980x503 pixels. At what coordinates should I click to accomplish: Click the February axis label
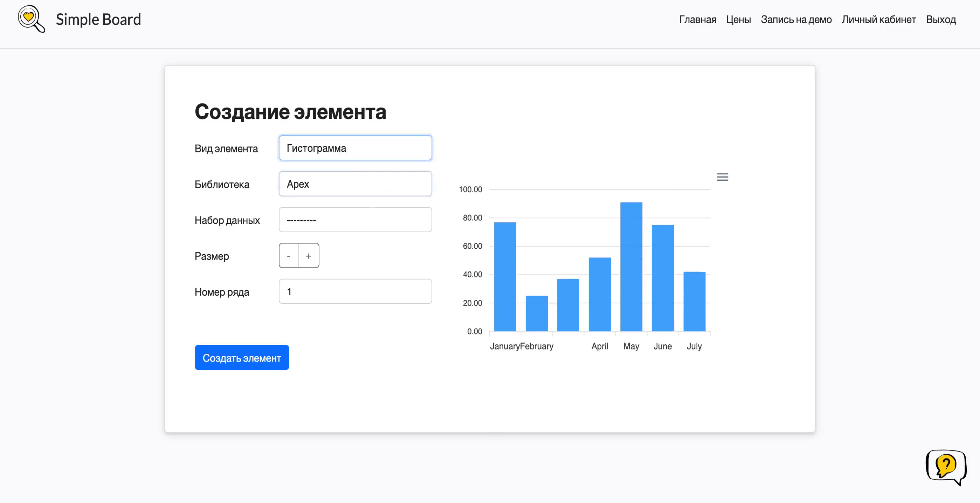pyautogui.click(x=537, y=346)
